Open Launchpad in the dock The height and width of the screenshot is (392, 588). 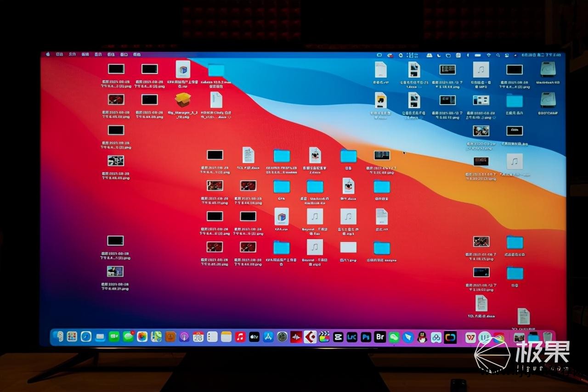[x=72, y=336]
